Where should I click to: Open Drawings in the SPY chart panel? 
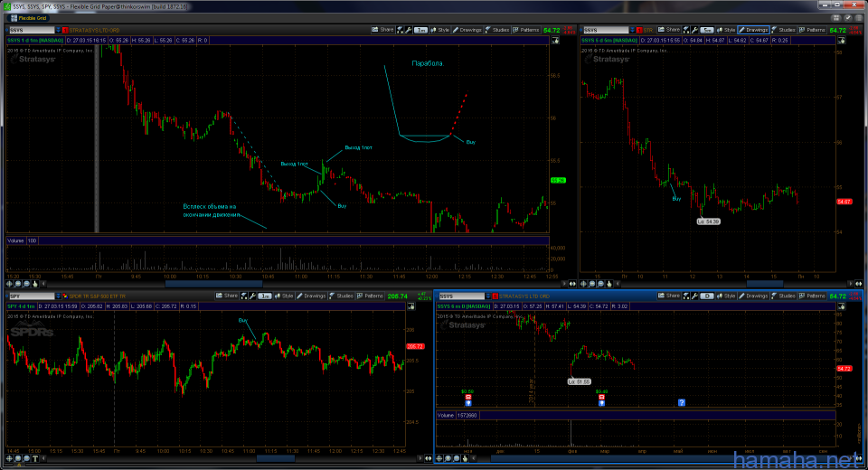(311, 296)
